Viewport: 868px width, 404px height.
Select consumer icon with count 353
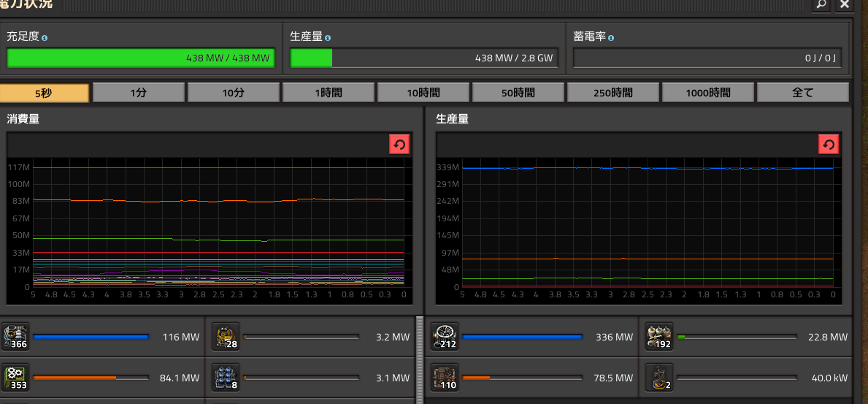click(x=15, y=378)
